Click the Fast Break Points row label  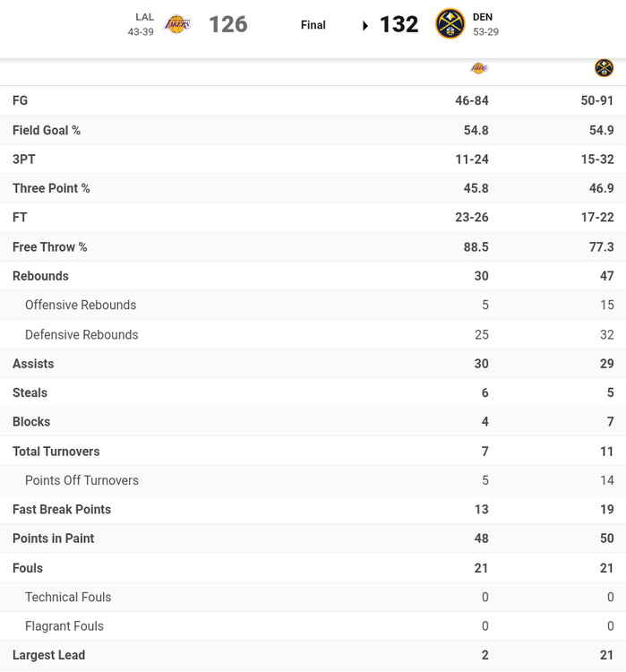62,509
